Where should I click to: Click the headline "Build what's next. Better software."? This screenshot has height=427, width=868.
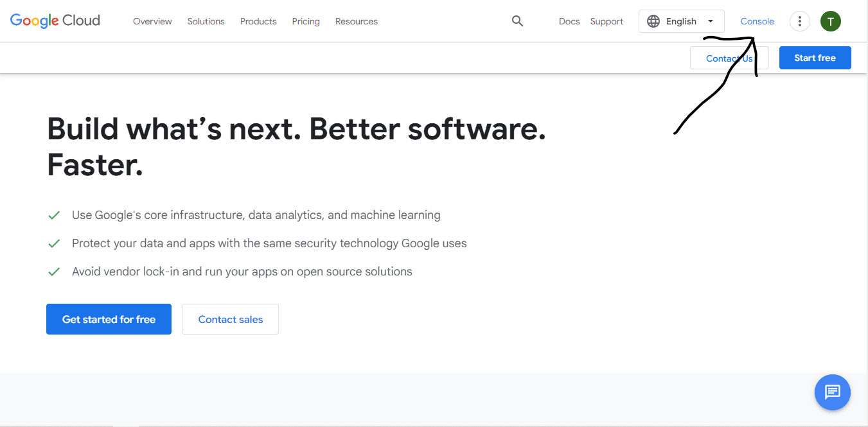click(296, 129)
